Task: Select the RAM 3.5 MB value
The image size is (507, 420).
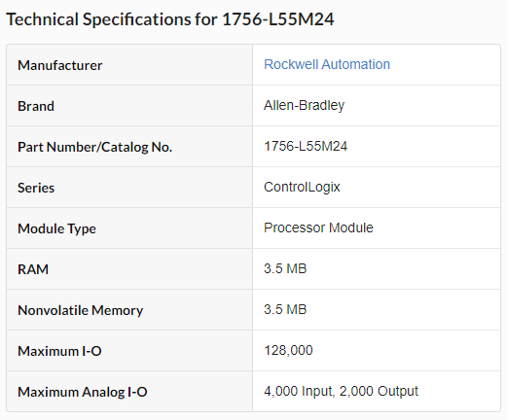Action: 285,268
